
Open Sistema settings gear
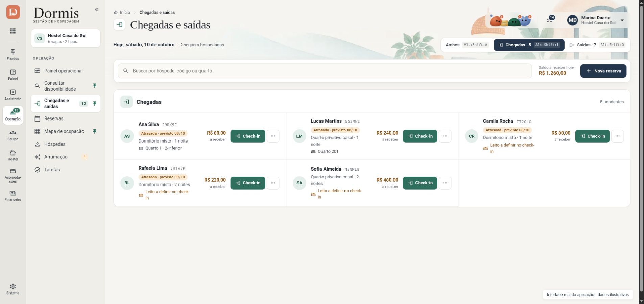[x=13, y=289]
